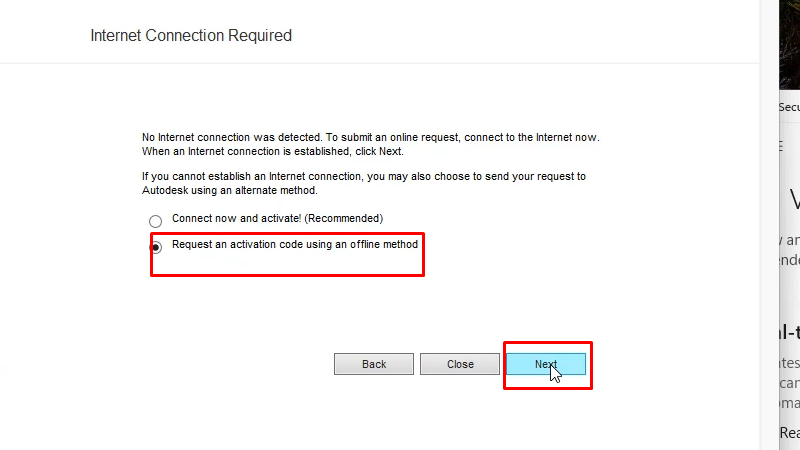800x450 pixels.
Task: Click the "y an" text line on background page
Action: [x=789, y=240]
